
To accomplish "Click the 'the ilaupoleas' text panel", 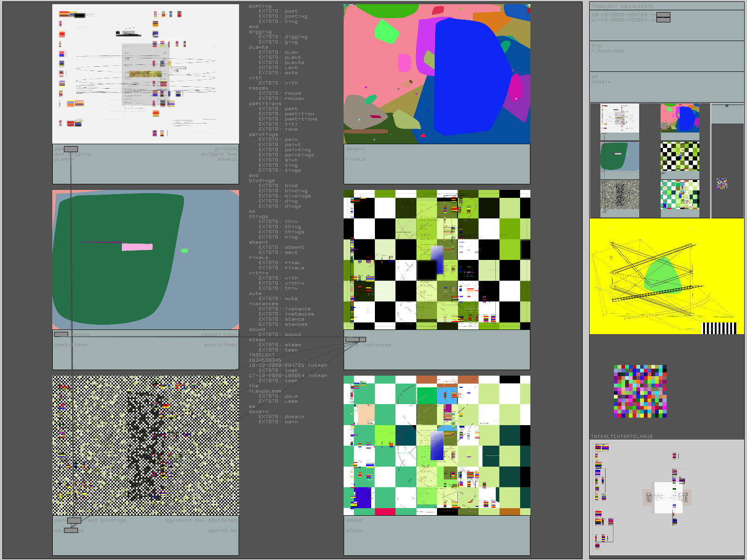I will [x=667, y=56].
